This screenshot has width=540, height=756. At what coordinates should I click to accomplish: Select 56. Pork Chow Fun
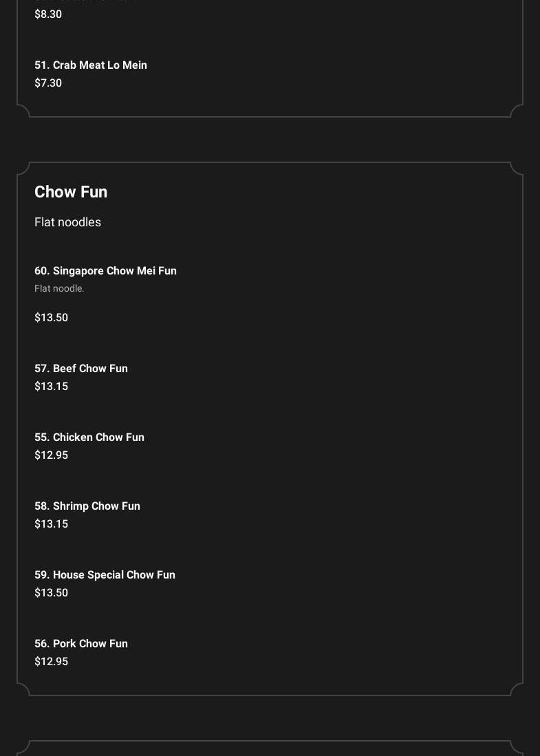pyautogui.click(x=81, y=644)
